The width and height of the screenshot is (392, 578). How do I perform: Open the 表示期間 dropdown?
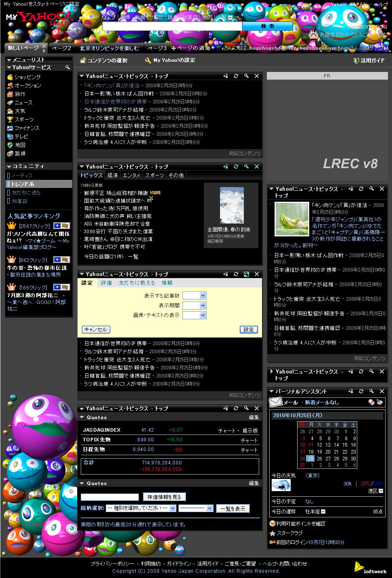tap(195, 305)
